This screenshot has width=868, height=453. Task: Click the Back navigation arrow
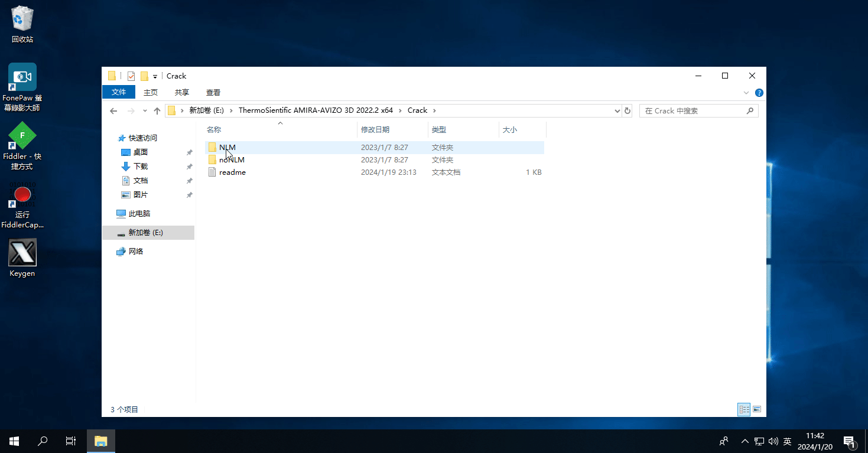pos(113,111)
